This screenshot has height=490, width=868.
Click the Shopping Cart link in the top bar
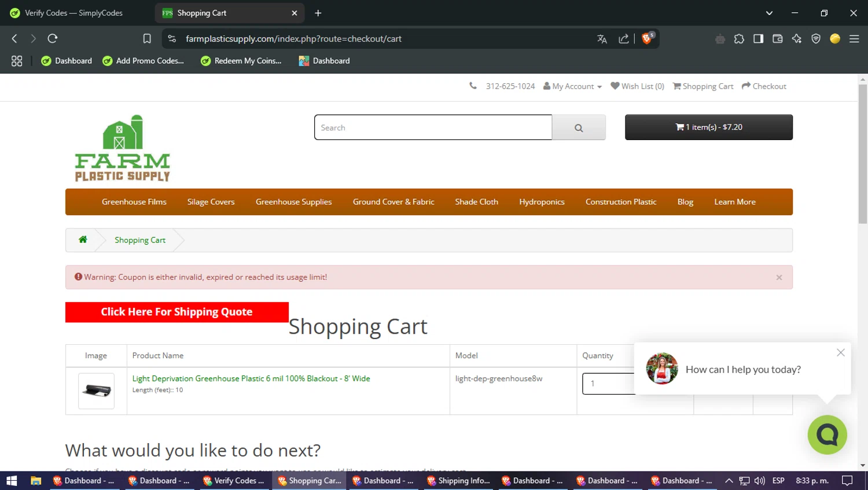point(703,86)
